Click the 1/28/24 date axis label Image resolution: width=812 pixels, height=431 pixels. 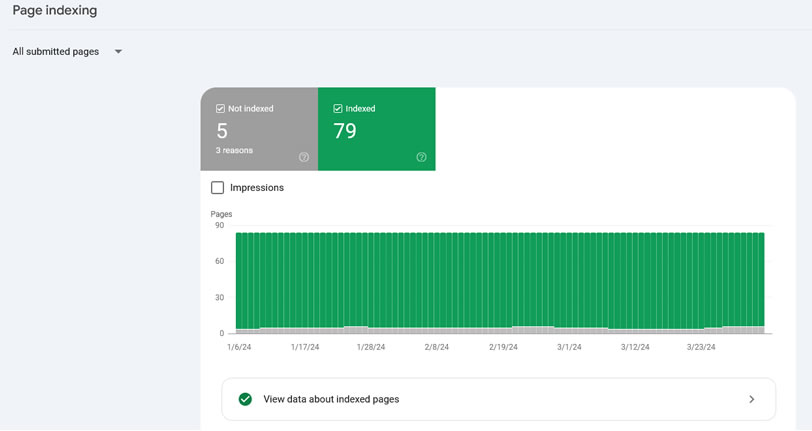[x=371, y=347]
